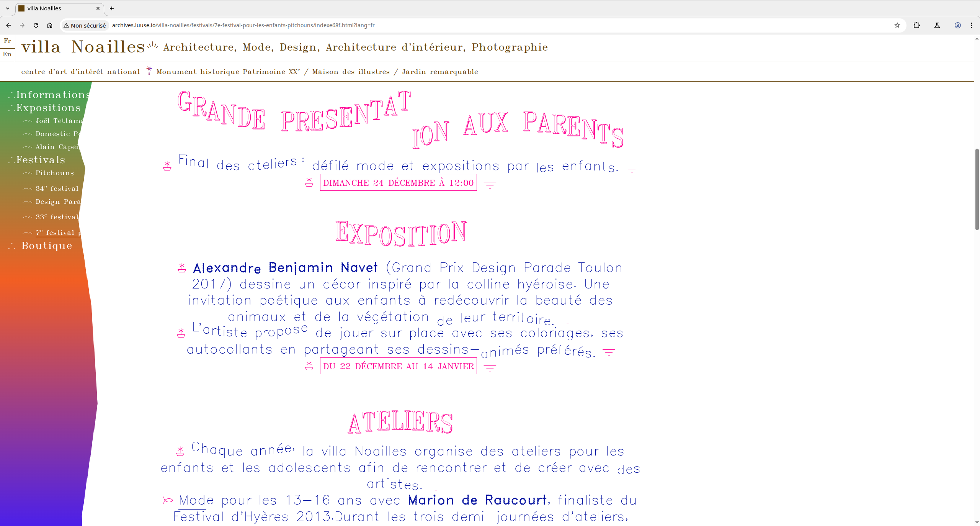This screenshot has width=980, height=526.
Task: Bookmark the page with the star icon
Action: pos(897,25)
